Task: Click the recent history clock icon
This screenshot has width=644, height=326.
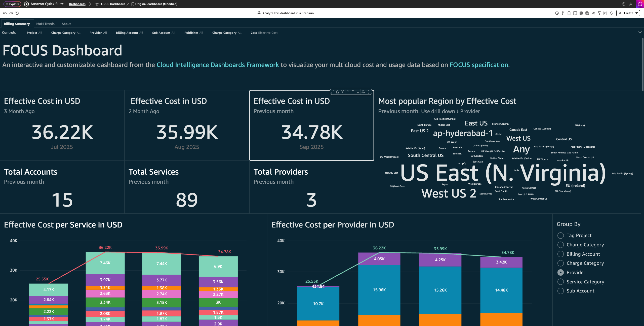Action: coord(557,13)
